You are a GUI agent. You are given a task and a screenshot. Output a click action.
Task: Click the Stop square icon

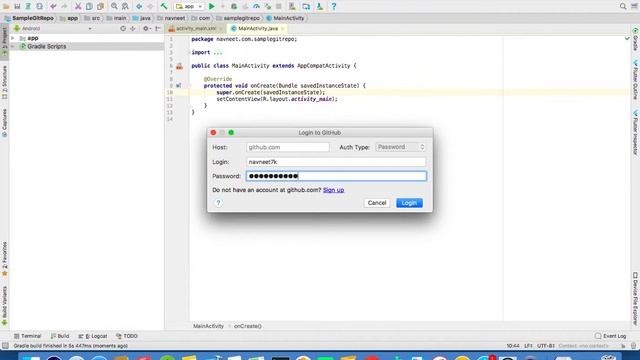point(279,6)
